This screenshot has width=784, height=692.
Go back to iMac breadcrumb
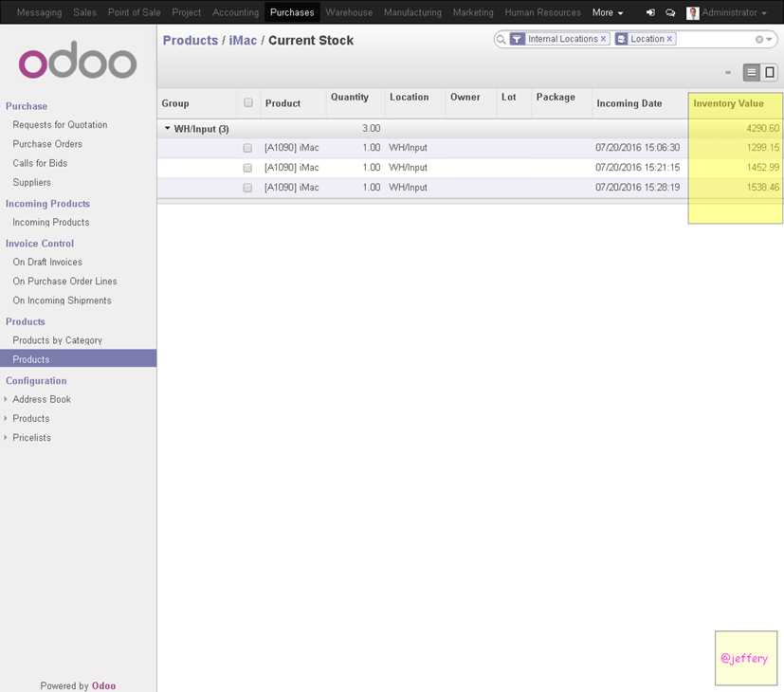coord(243,41)
